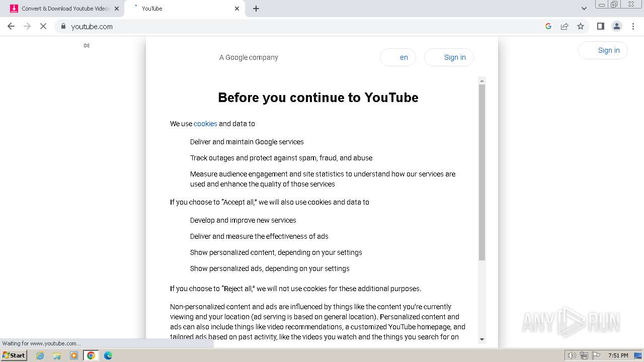Launch Internet Explorer from taskbar
This screenshot has width=644, height=362.
40,355
